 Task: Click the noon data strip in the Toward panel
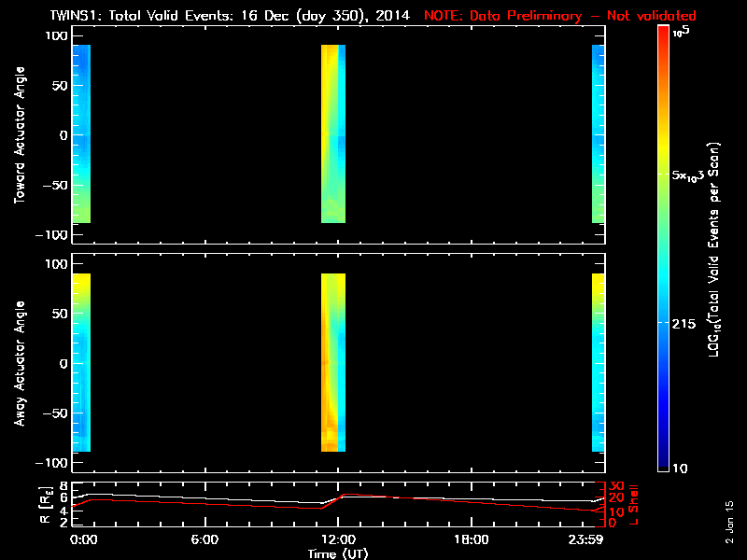pyautogui.click(x=333, y=134)
